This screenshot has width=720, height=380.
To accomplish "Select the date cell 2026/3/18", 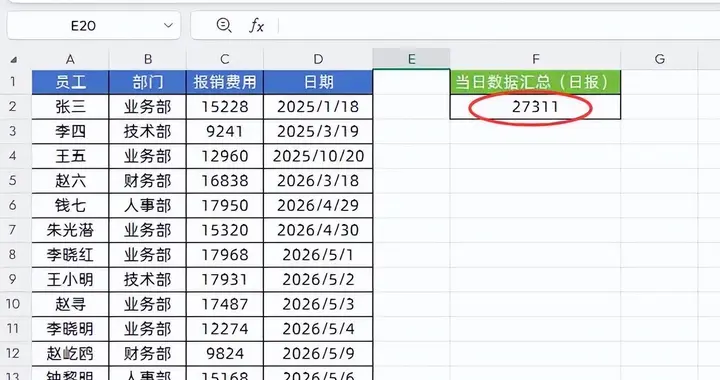I will point(318,181).
